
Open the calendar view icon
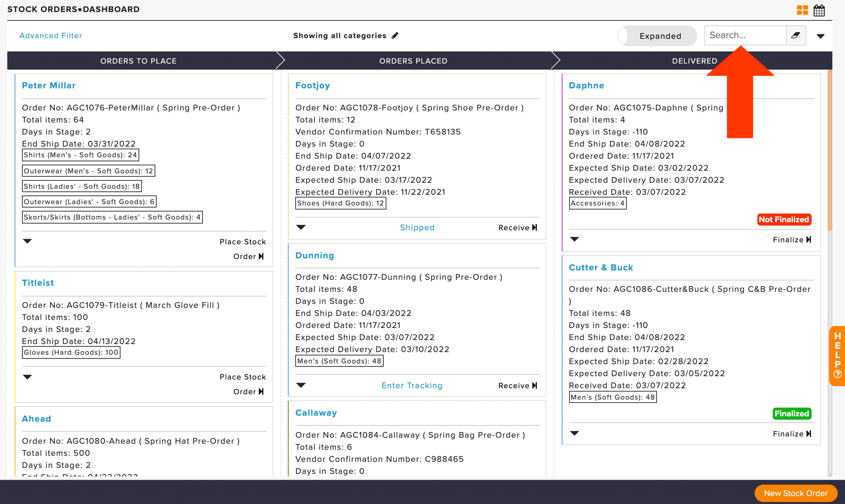click(819, 10)
